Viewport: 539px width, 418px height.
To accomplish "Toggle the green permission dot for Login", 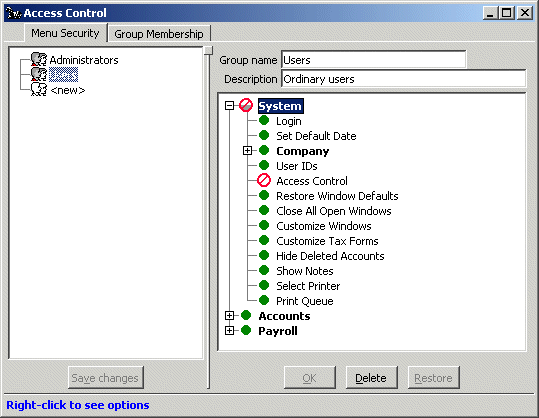I will [264, 120].
